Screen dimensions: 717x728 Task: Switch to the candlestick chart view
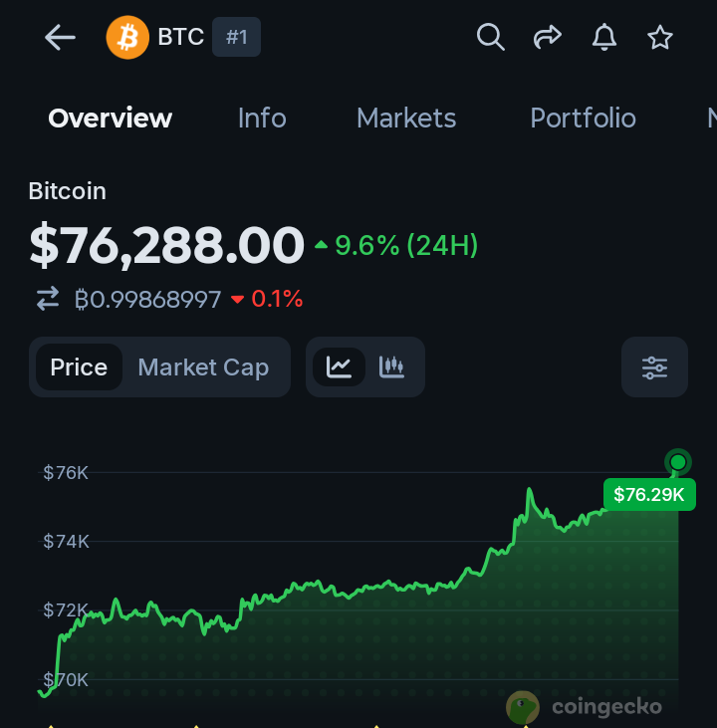click(x=391, y=367)
